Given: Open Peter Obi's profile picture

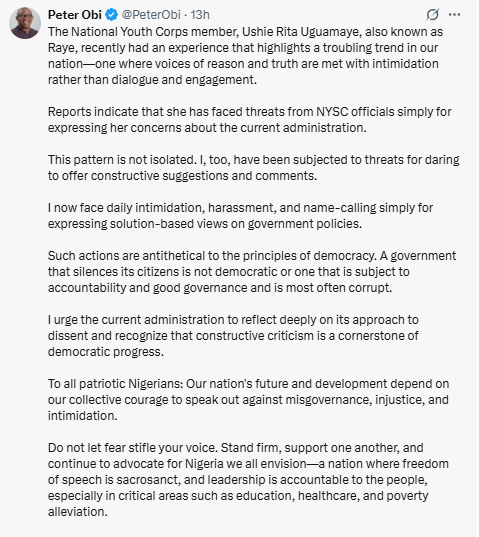Looking at the screenshot, I should 25,23.
